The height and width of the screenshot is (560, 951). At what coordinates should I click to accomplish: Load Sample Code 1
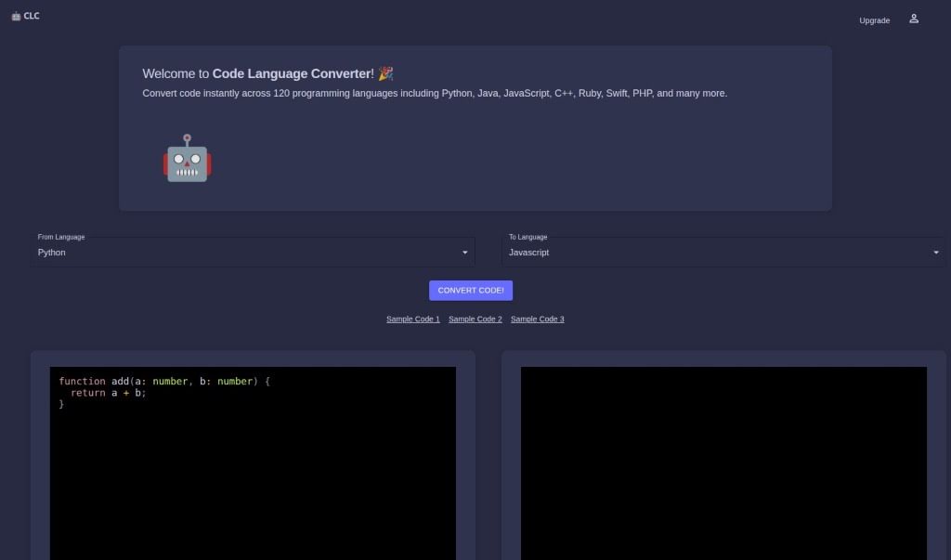click(x=412, y=319)
